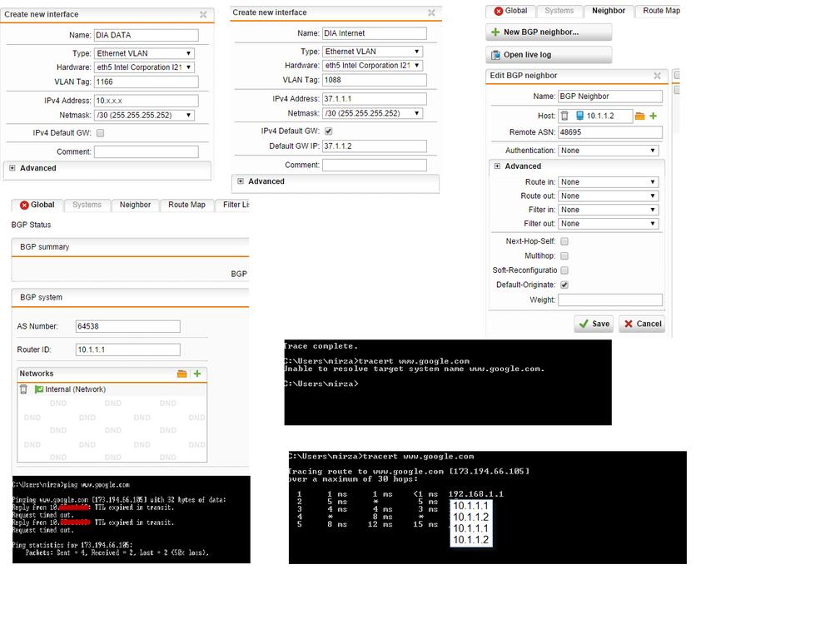Viewport: 840px width, 639px height.
Task: Select upper Route Map tab
Action: coord(659,11)
